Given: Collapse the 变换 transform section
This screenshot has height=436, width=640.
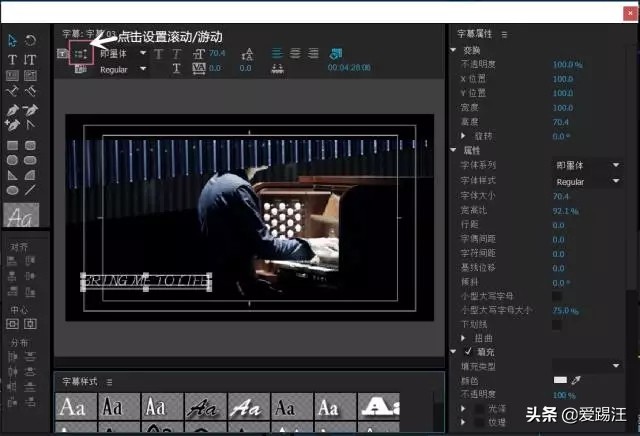Looking at the screenshot, I should click(453, 50).
